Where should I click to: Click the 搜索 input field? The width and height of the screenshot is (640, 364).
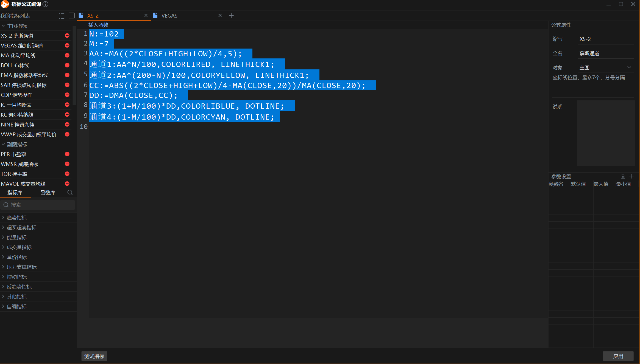coord(38,205)
